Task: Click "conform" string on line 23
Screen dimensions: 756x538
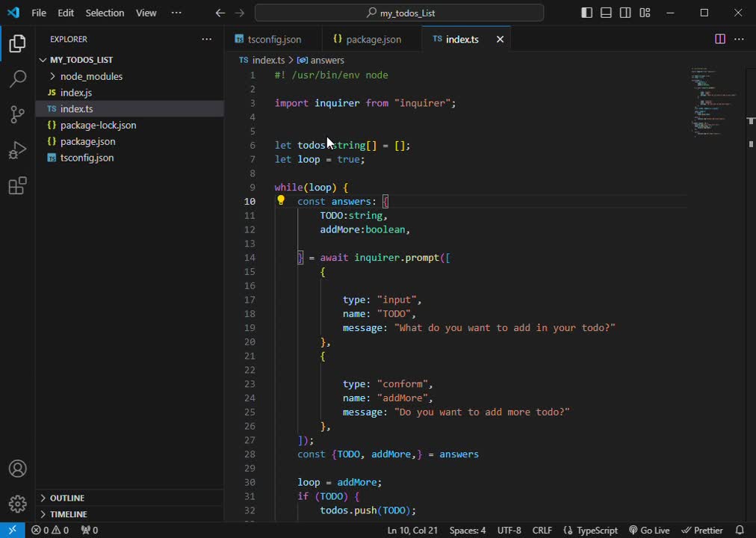Action: 402,384
